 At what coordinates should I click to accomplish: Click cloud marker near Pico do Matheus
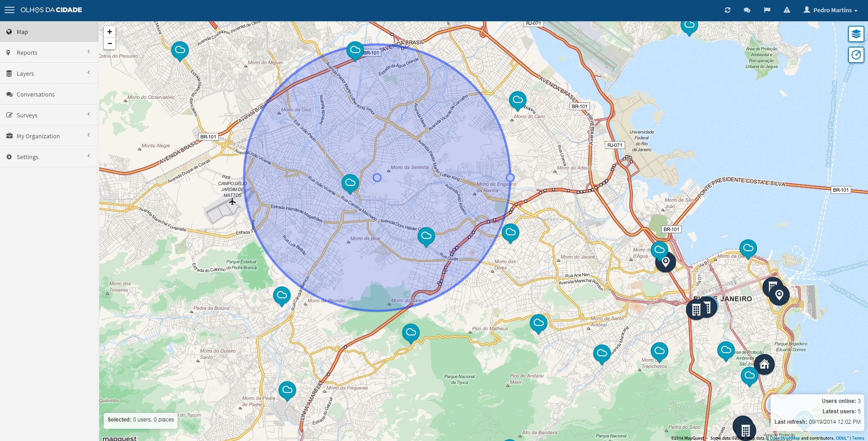click(538, 324)
